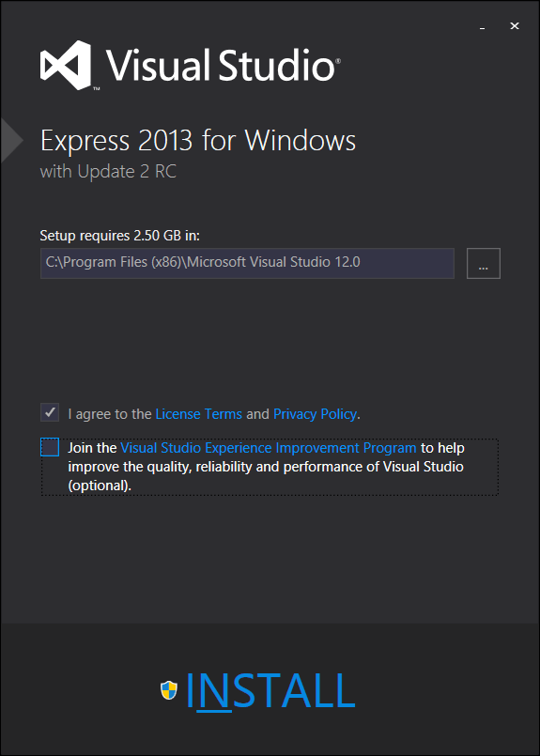The height and width of the screenshot is (756, 540).
Task: Click the Visual Studio infinity logo icon
Action: (66, 65)
